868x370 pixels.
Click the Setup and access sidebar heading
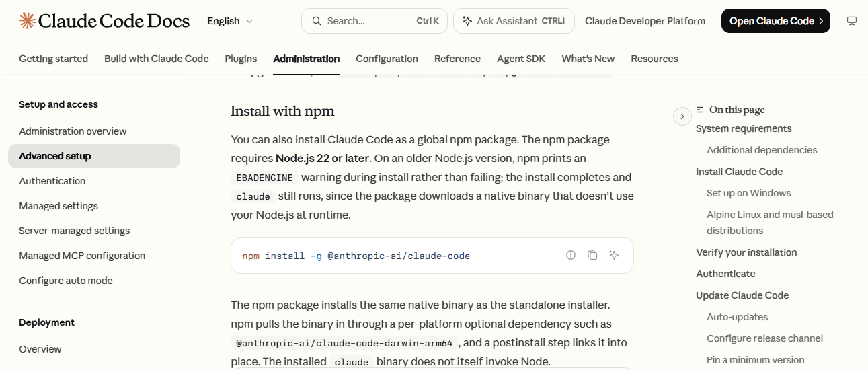pyautogui.click(x=58, y=104)
